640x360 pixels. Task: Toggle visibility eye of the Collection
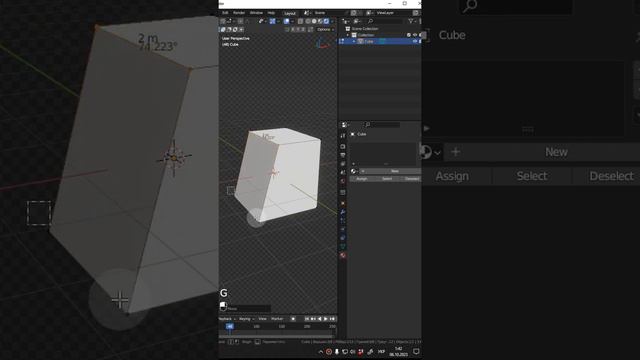(415, 35)
